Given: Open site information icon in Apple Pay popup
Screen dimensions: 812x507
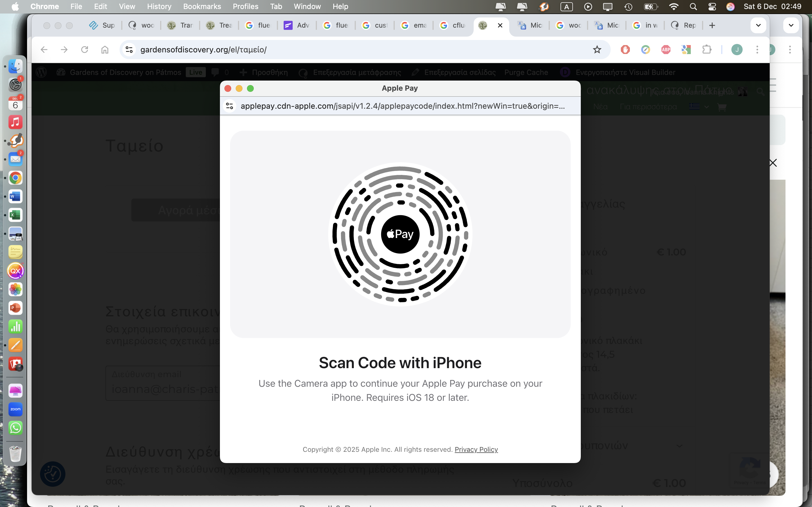Looking at the screenshot, I should (x=230, y=106).
